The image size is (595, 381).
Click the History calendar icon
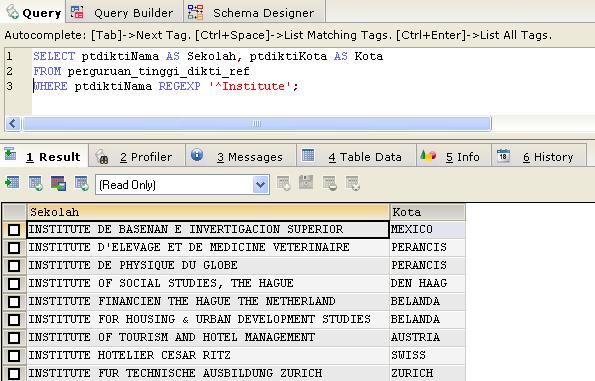(504, 155)
